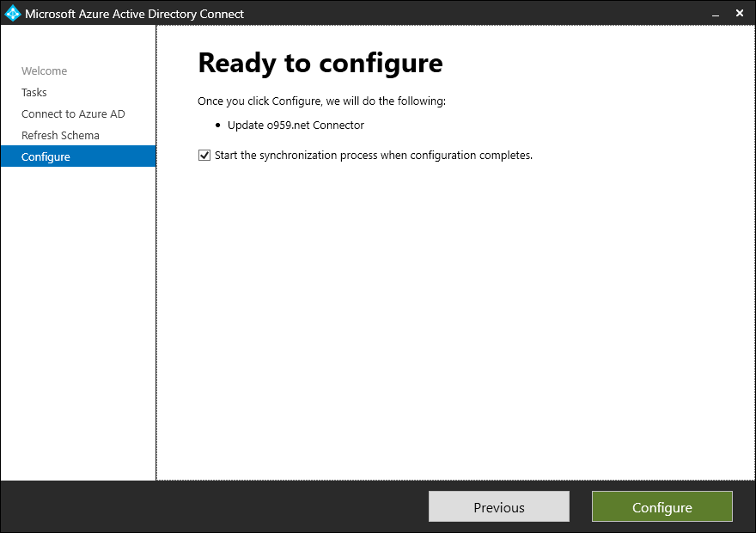The height and width of the screenshot is (533, 756).
Task: Click the 'Update o959.net Connector' text
Action: pyautogui.click(x=296, y=126)
